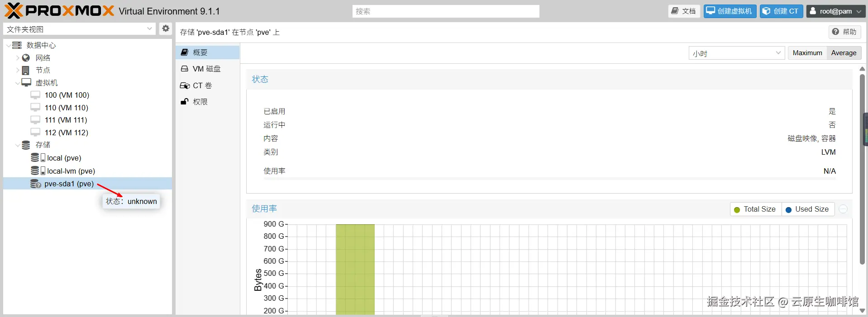
Task: Expand the 网络 tree node
Action: tap(17, 58)
